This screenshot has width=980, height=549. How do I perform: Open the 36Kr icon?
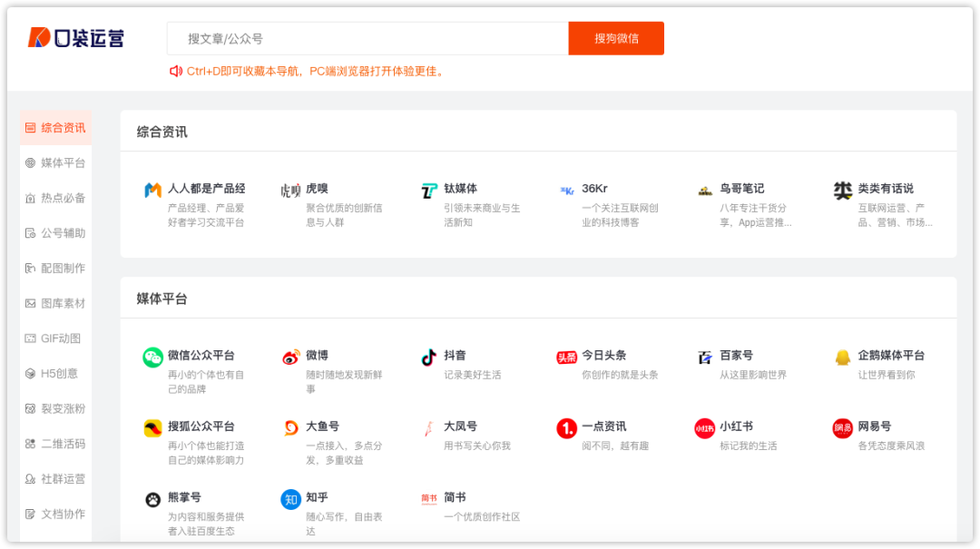(x=567, y=191)
